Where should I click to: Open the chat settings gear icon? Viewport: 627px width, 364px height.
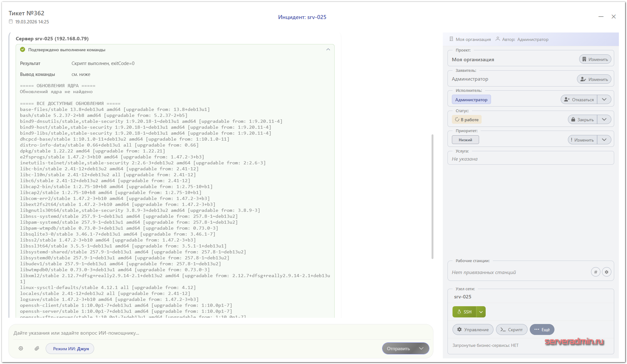tap(21, 348)
